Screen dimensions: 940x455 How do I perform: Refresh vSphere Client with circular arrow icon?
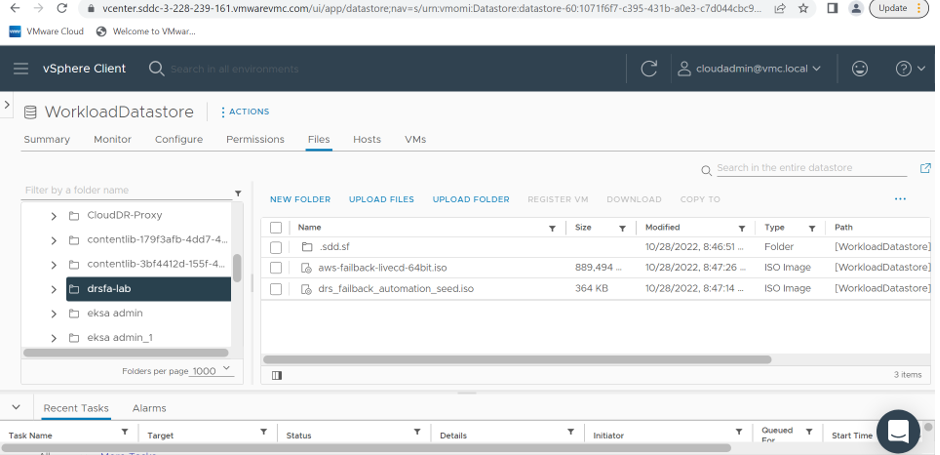(649, 68)
